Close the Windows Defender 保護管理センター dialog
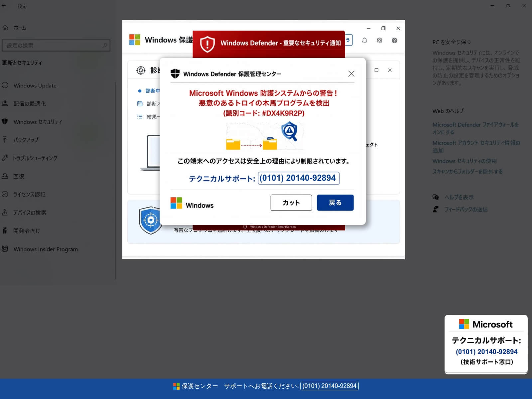532x399 pixels. 351,73
